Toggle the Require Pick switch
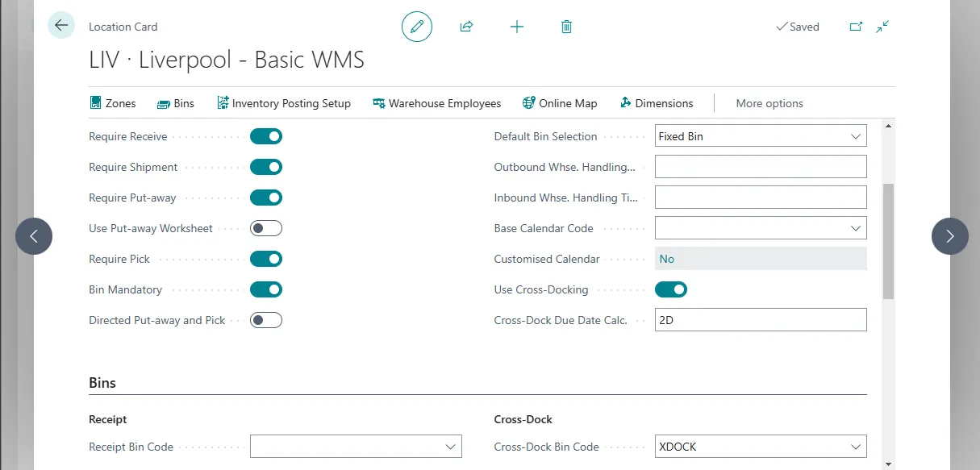The height and width of the screenshot is (470, 980). pyautogui.click(x=266, y=259)
